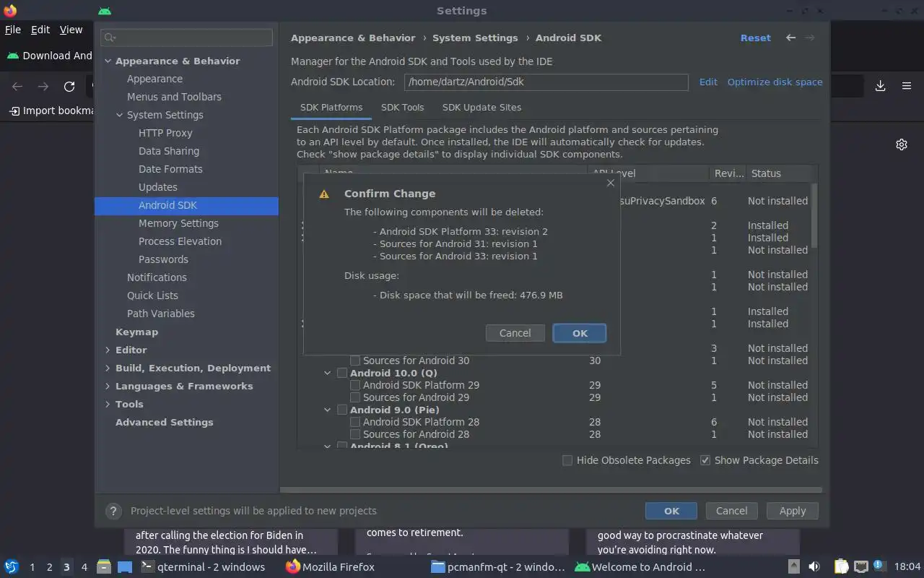
Task: Uncheck Show Package Details
Action: coord(705,460)
